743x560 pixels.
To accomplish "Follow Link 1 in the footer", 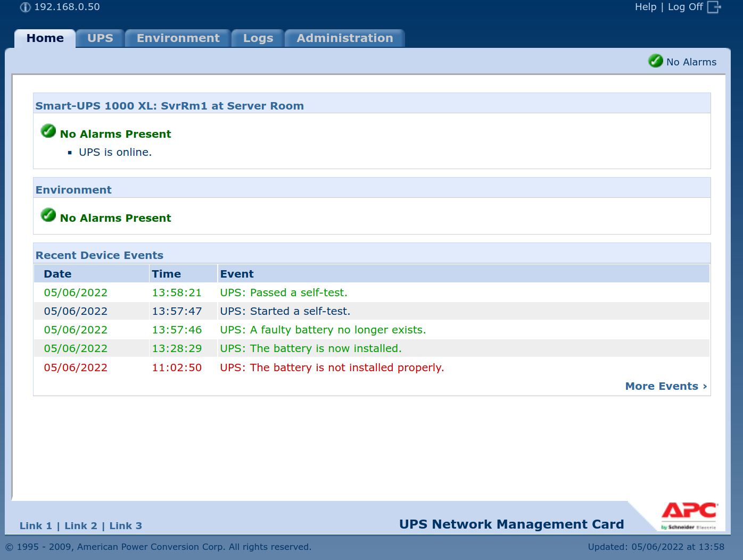I will click(x=36, y=526).
